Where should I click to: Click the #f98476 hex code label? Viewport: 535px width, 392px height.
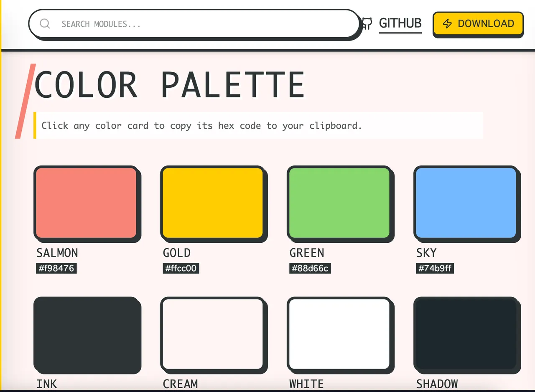[56, 268]
